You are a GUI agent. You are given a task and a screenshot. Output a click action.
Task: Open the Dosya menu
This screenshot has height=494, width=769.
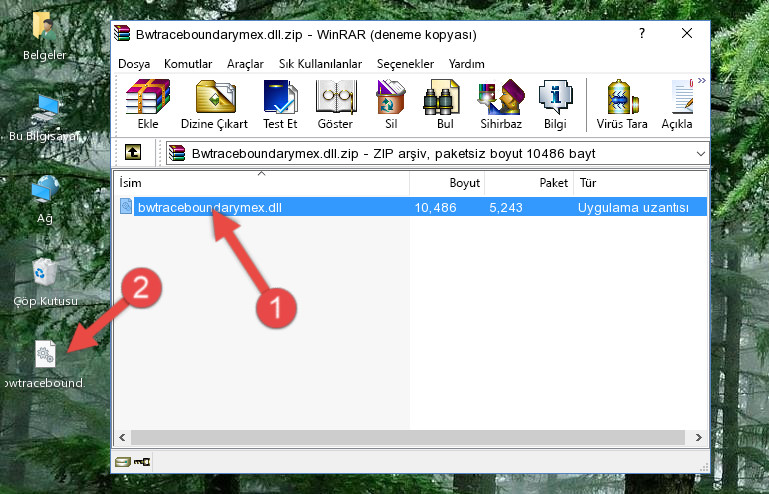[x=134, y=64]
